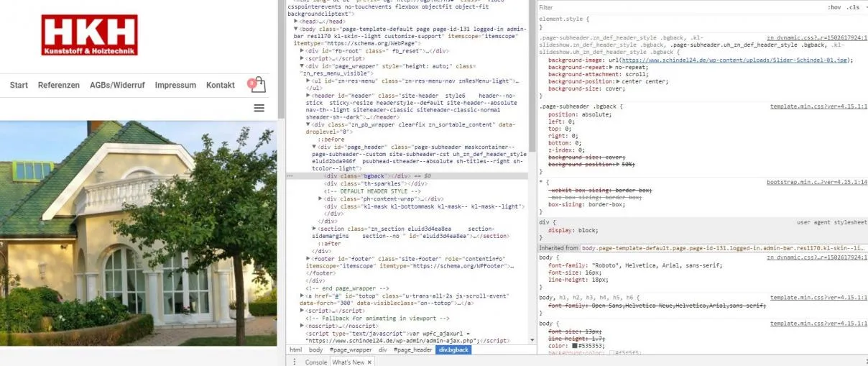This screenshot has height=366, width=868.
Task: Click the 'display: block;' declaration
Action: (x=574, y=231)
